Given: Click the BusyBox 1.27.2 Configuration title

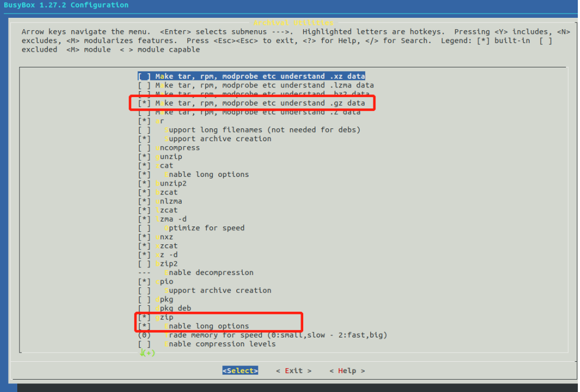Looking at the screenshot, I should coord(66,5).
